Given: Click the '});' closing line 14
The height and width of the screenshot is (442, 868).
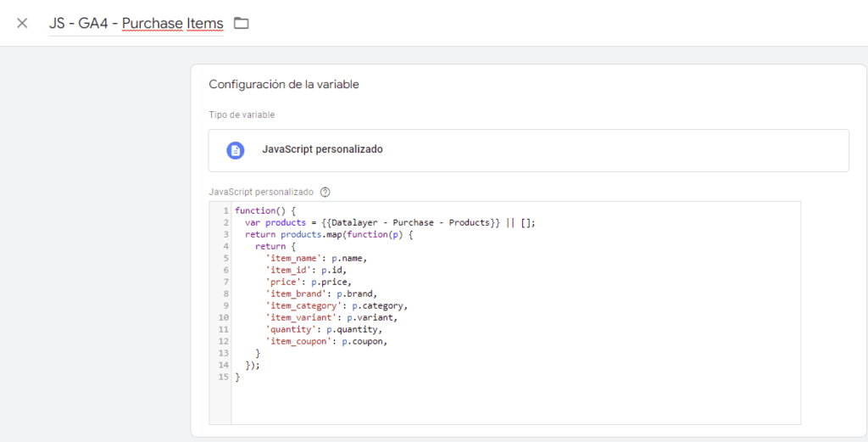Looking at the screenshot, I should click(253, 366).
